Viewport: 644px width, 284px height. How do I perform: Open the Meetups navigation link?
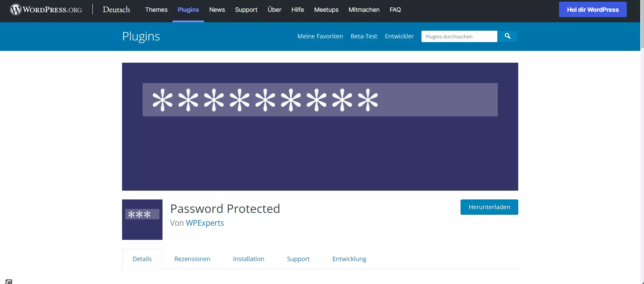326,10
